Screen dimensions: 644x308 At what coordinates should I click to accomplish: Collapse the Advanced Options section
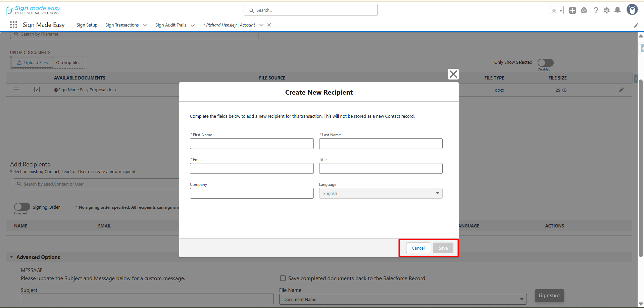[11, 257]
